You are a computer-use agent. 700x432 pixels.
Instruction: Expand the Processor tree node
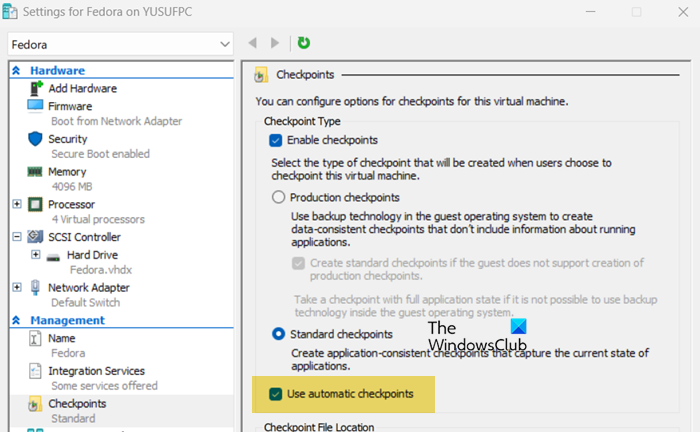(17, 204)
